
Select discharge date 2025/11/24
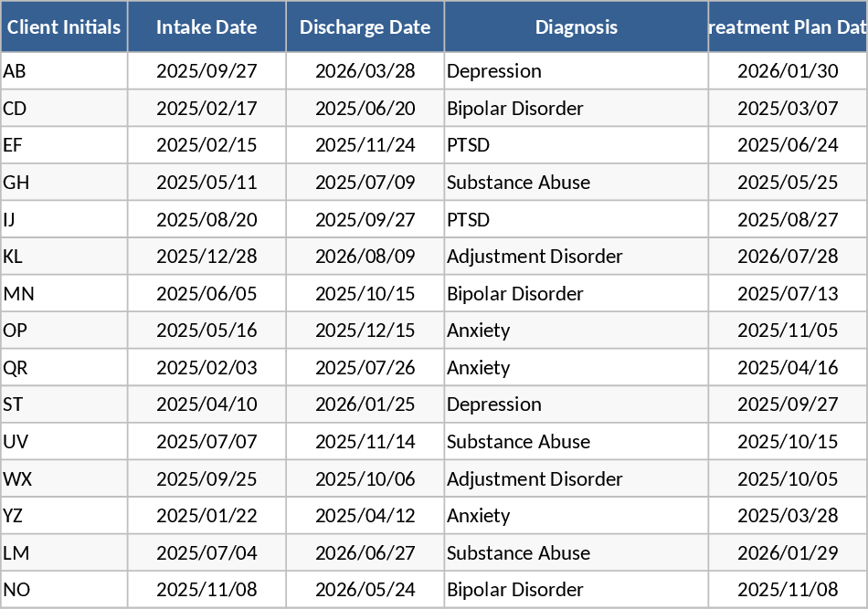coord(365,145)
